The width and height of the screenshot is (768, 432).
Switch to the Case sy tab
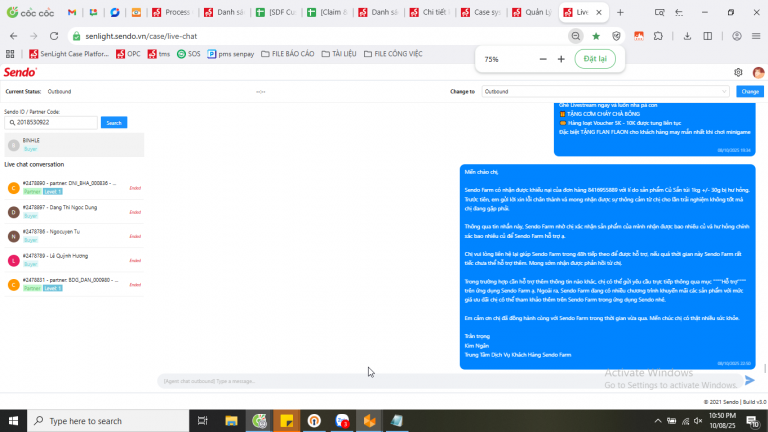(x=481, y=12)
